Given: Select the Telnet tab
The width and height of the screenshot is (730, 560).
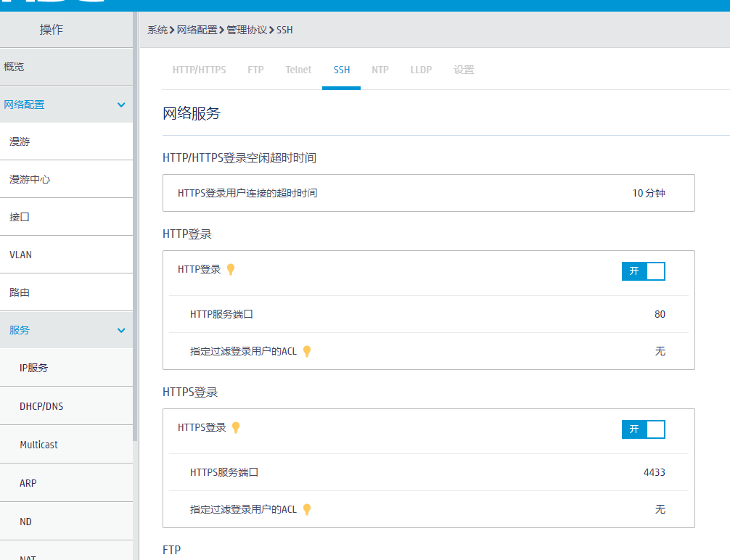Looking at the screenshot, I should [x=298, y=70].
